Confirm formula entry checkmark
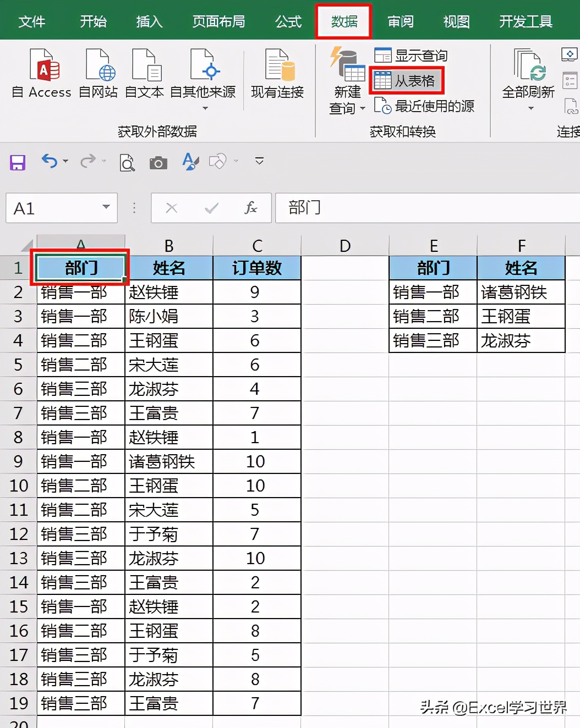 [211, 208]
